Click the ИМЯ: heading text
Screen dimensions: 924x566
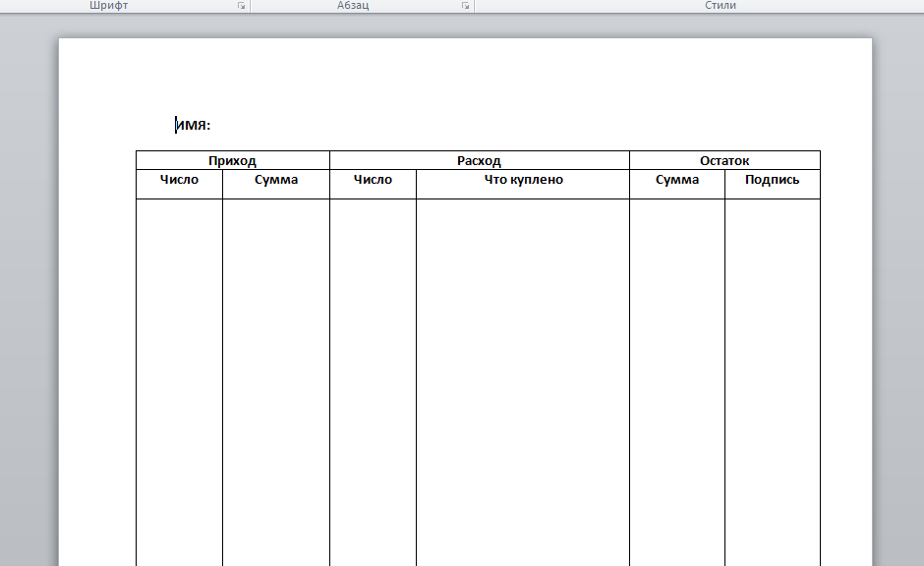194,125
